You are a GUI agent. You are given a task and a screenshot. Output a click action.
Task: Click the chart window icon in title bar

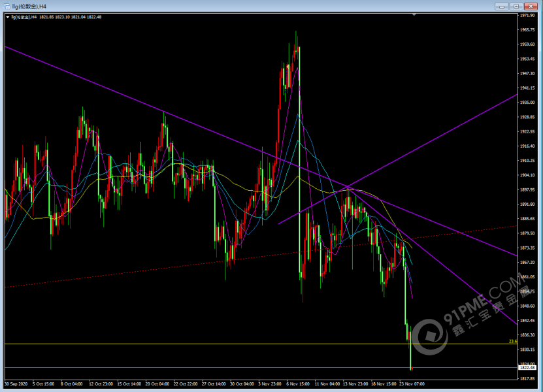click(5, 5)
